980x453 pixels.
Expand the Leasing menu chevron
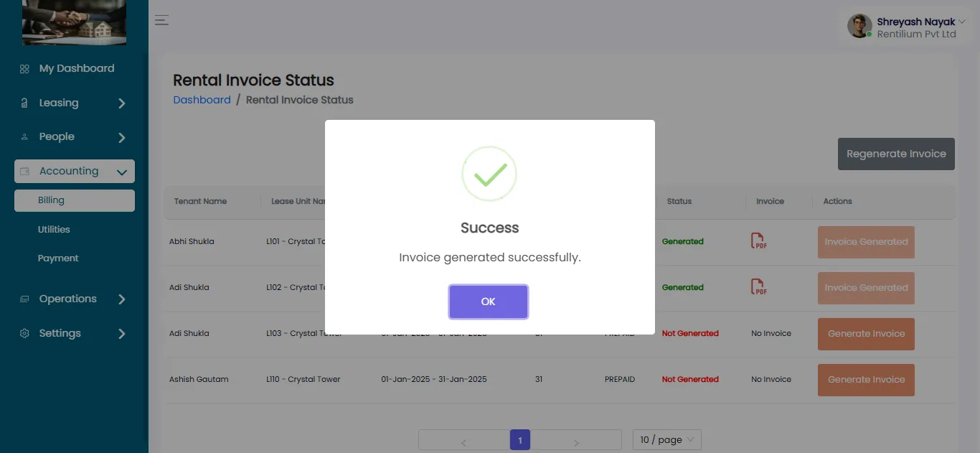pos(122,103)
